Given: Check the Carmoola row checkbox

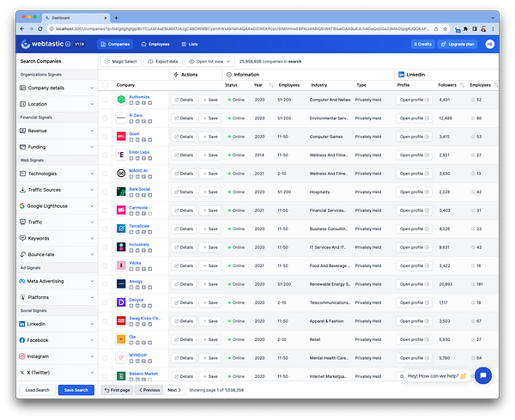Looking at the screenshot, I should click(x=105, y=210).
